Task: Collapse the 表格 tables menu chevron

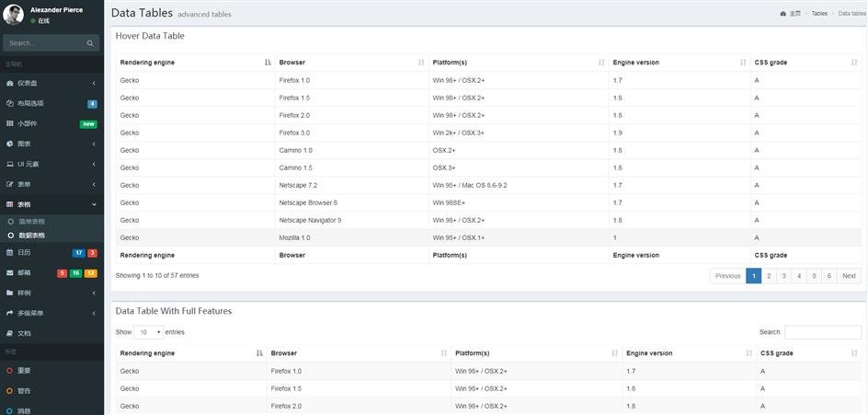Action: [94, 204]
